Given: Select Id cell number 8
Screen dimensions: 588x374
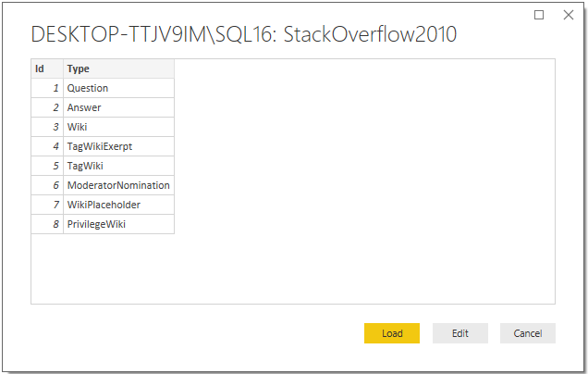Looking at the screenshot, I should (47, 224).
